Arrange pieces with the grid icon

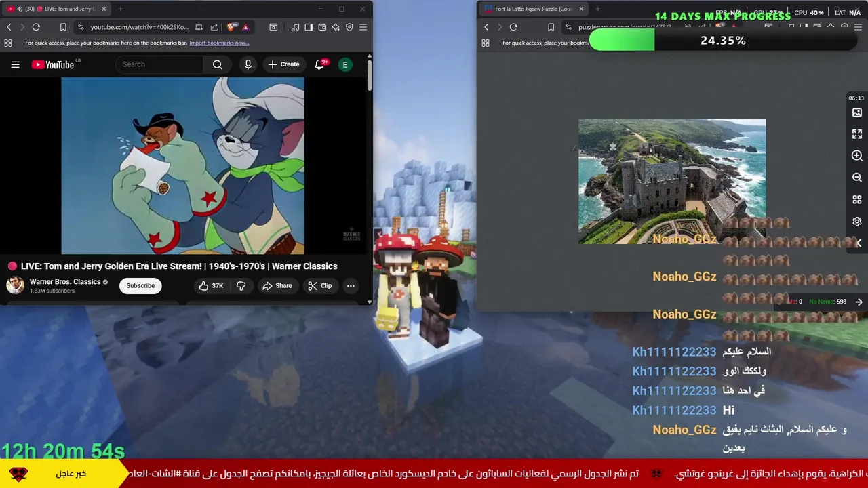tap(857, 200)
